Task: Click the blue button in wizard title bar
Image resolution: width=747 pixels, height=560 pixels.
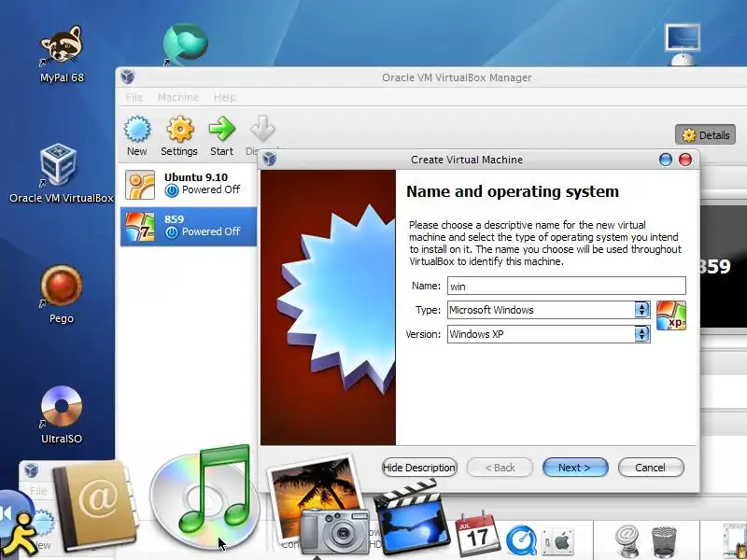Action: point(666,160)
